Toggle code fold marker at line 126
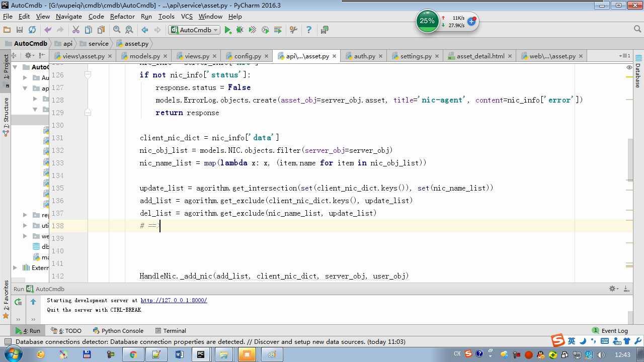The image size is (644, 362). click(88, 75)
